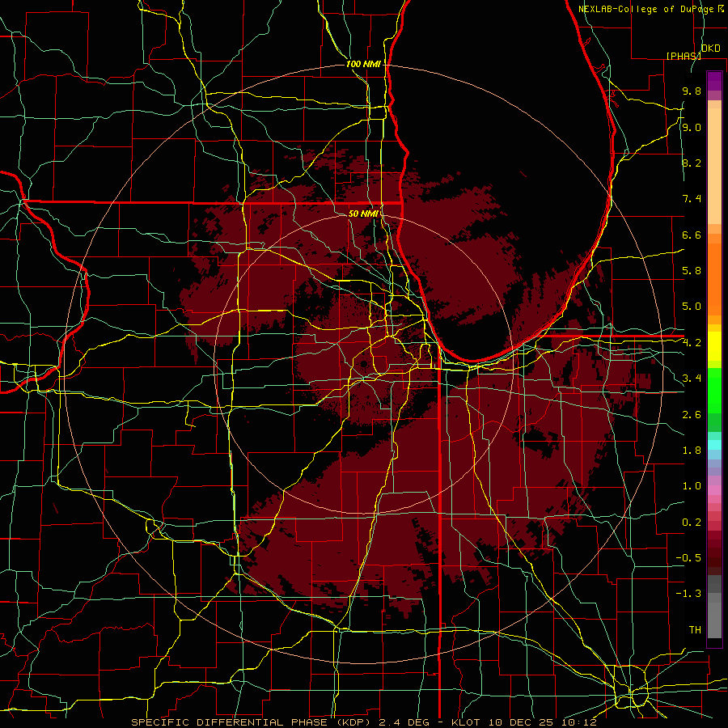The image size is (728, 728).
Task: Pick the light peach band on color bar
Action: (x=714, y=167)
